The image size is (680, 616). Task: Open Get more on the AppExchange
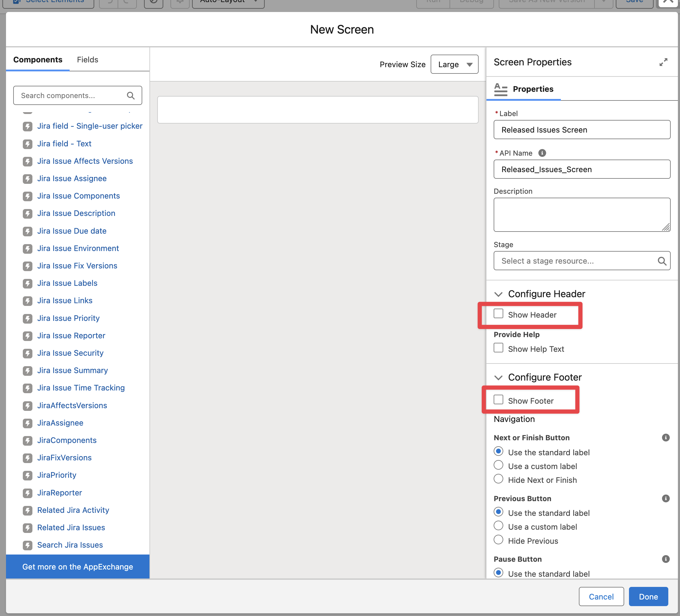(78, 567)
